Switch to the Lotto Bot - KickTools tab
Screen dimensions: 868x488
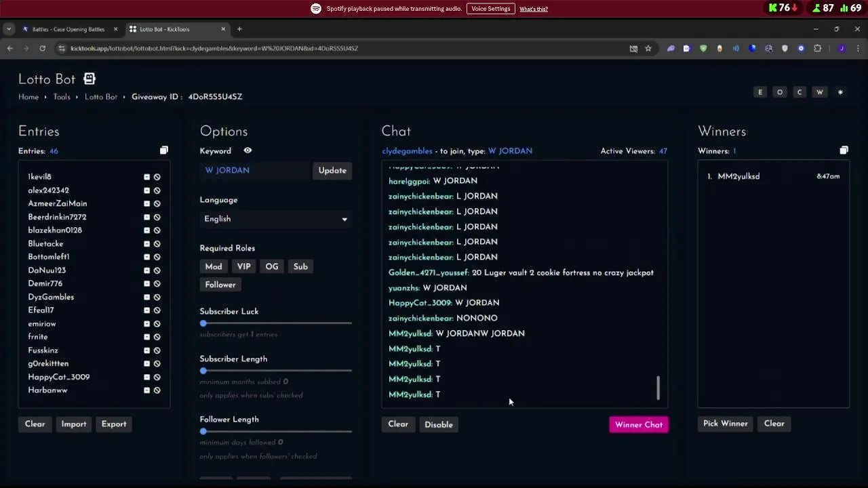176,29
